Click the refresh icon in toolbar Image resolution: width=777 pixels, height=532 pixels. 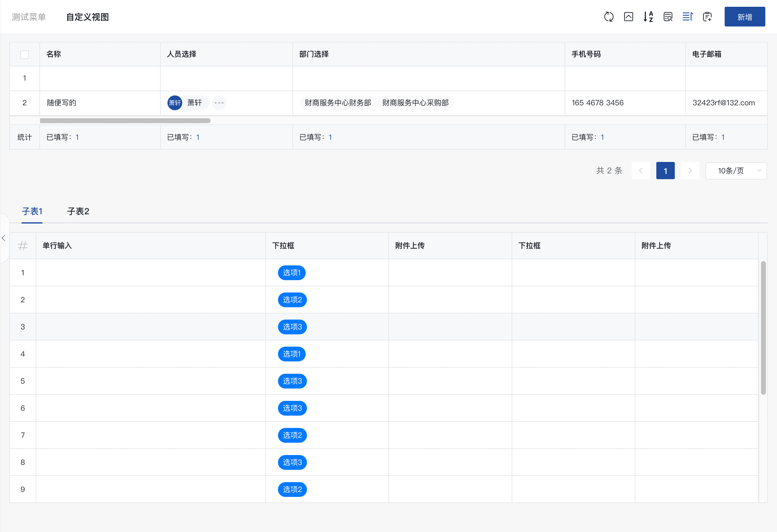pos(609,17)
